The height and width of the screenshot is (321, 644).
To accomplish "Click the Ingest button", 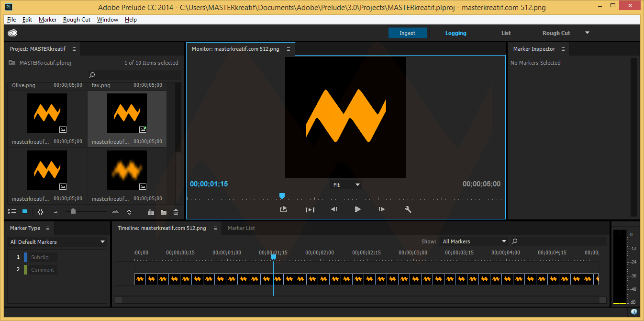I will pos(407,33).
